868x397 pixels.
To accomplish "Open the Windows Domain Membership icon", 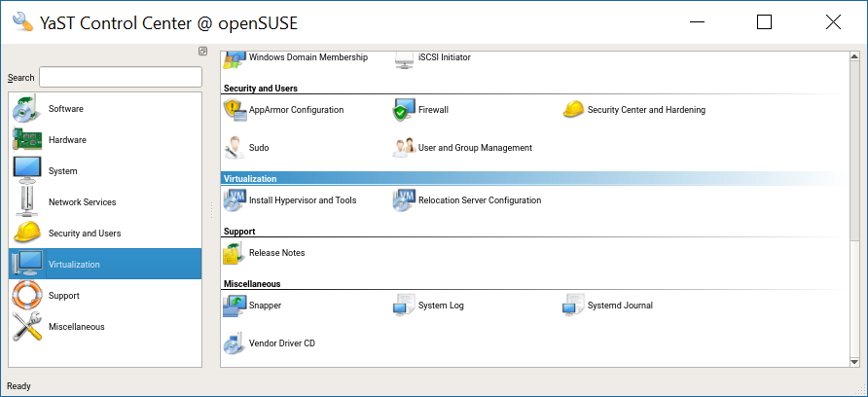I will [235, 59].
